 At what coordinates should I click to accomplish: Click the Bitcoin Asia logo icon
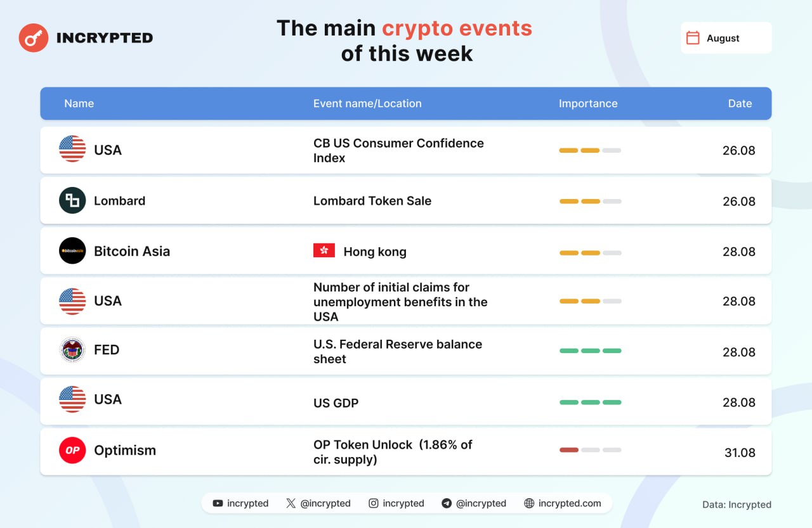coord(72,251)
